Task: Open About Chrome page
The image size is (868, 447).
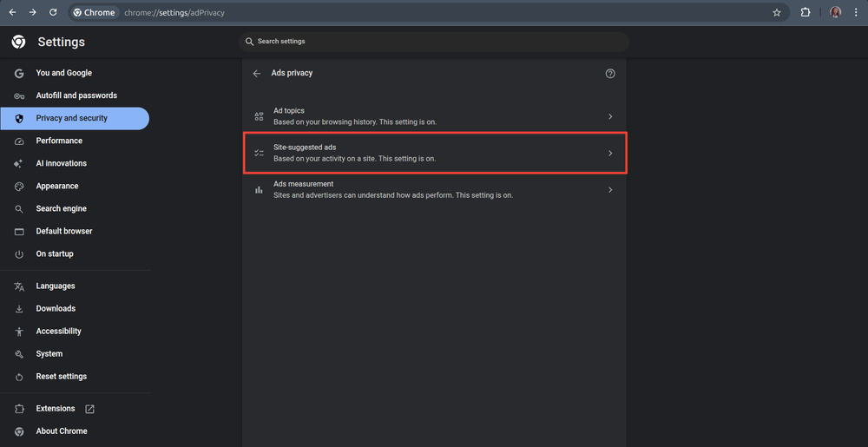Action: (x=62, y=431)
